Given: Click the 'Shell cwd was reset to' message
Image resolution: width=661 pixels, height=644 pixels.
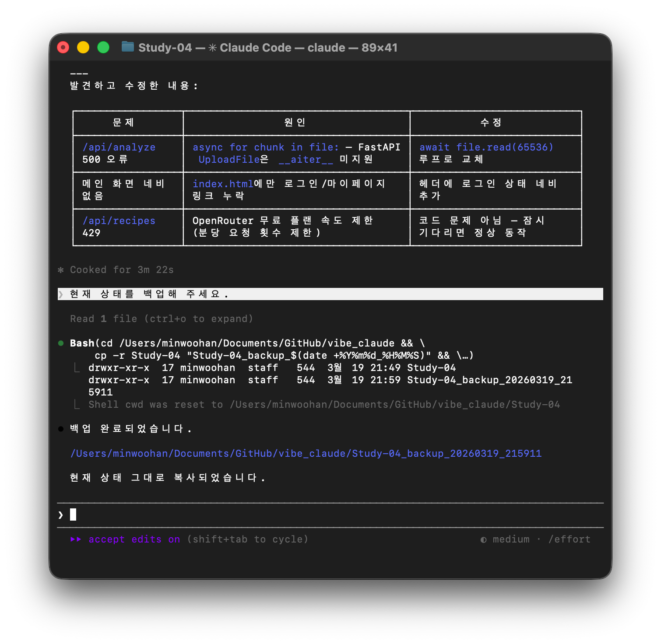Looking at the screenshot, I should point(324,405).
